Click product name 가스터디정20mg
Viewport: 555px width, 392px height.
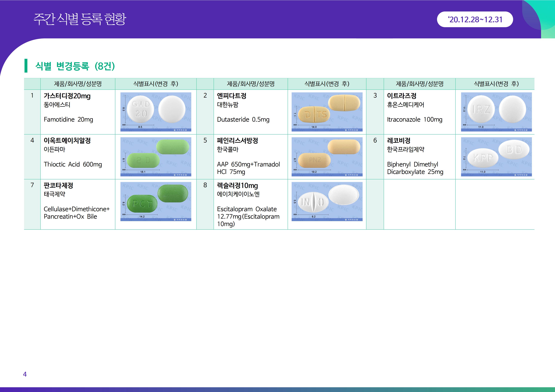pos(67,96)
